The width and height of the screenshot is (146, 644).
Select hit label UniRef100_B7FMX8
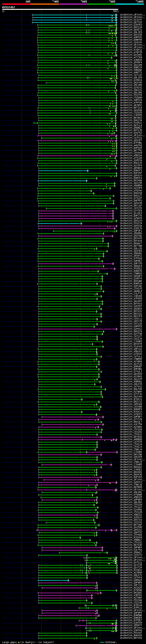131,259
